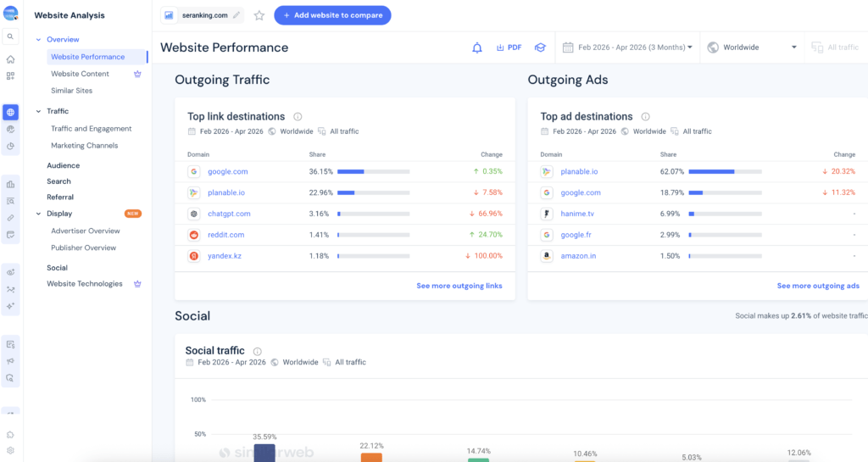Open Audience section
Screen dimensions: 868x462
(x=63, y=165)
